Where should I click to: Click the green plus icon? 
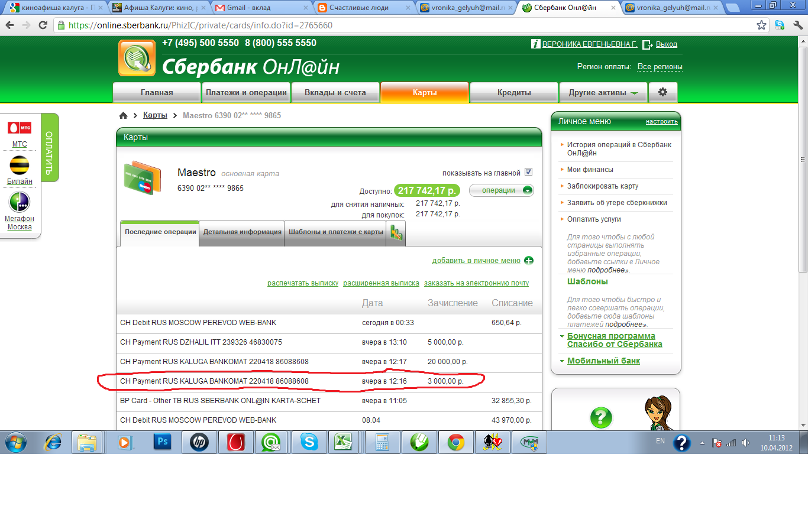[529, 261]
